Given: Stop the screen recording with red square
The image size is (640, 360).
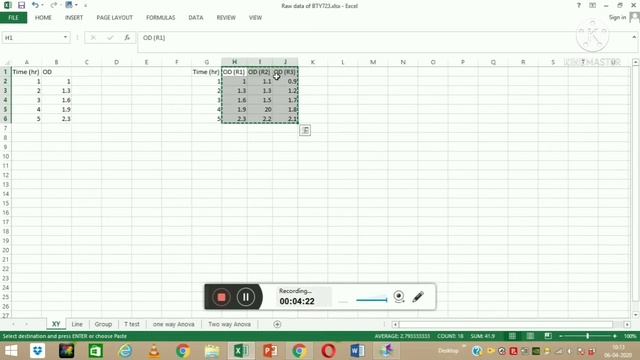Looking at the screenshot, I should [221, 297].
